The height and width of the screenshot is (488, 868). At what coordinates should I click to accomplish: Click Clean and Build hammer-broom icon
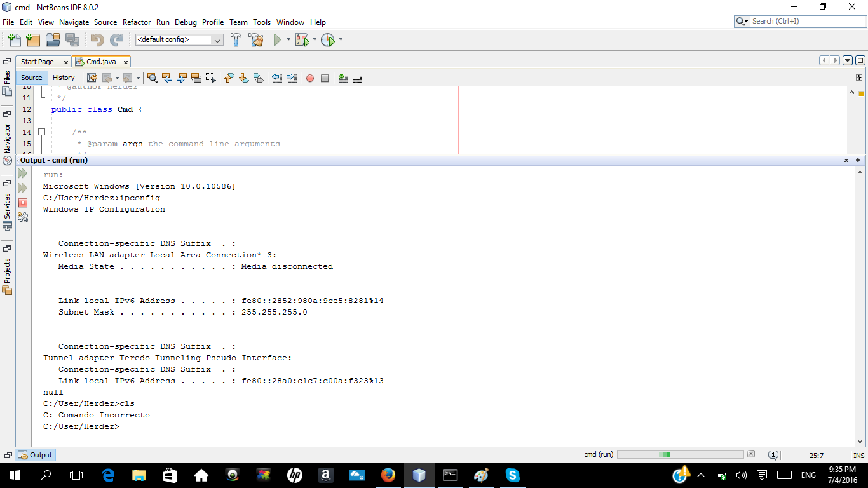tap(256, 40)
